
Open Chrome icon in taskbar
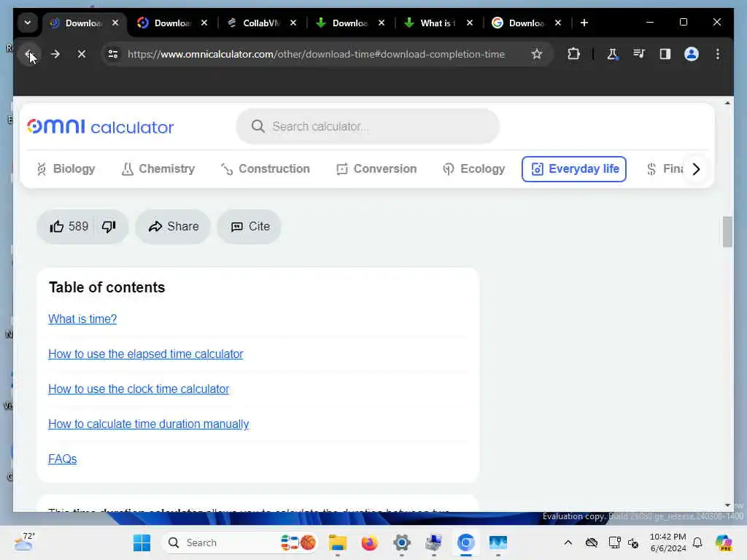pos(465,542)
